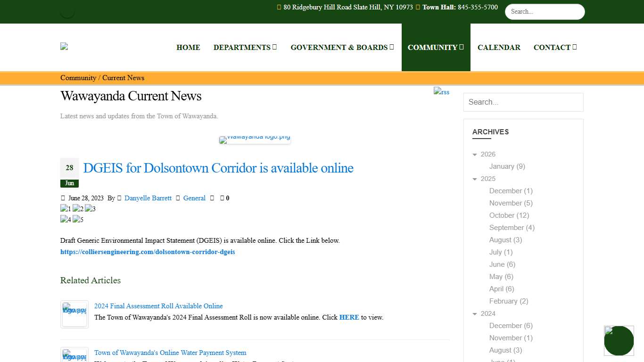644x362 pixels.
Task: Open the Dolsontown Corridor DGEIS link
Action: 148,252
